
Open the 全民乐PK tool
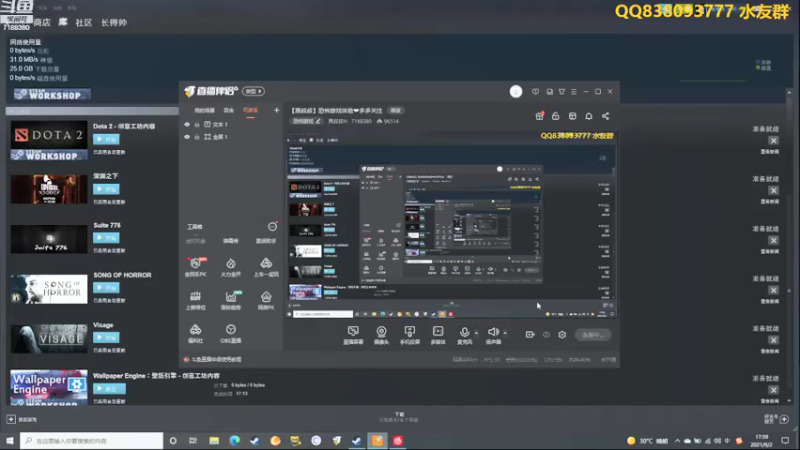coord(195,267)
